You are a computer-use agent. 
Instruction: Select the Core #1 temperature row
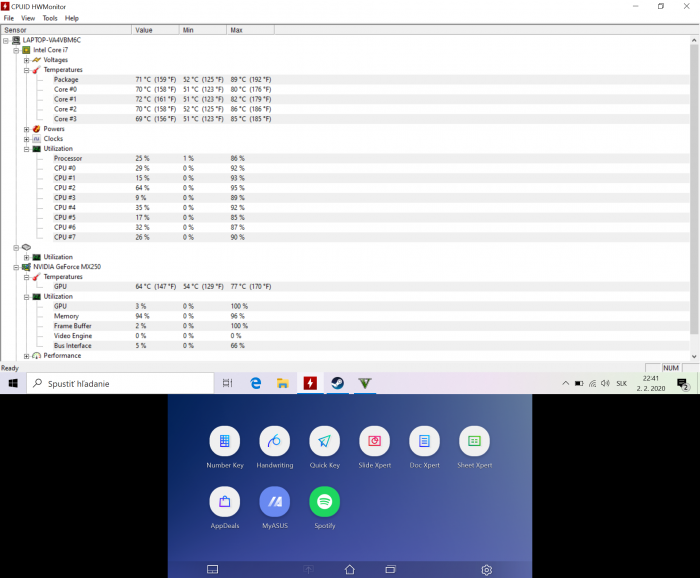[x=65, y=99]
